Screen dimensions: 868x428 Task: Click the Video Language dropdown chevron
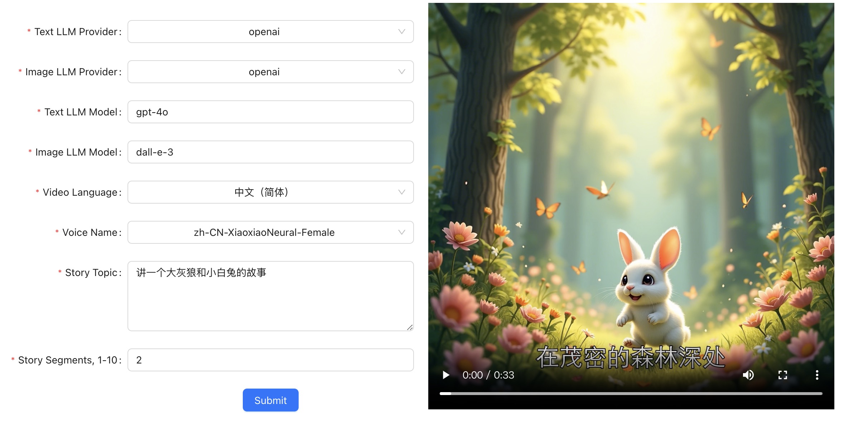point(401,192)
